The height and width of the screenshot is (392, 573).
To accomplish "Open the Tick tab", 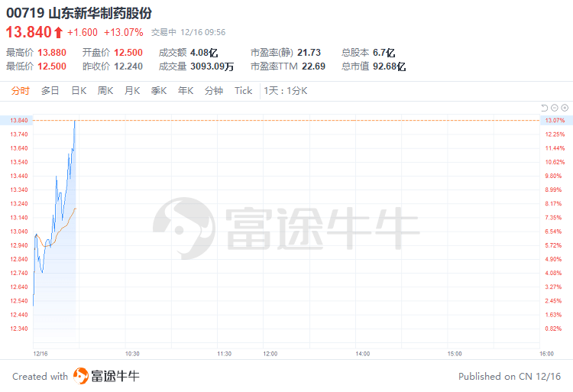I will [244, 91].
